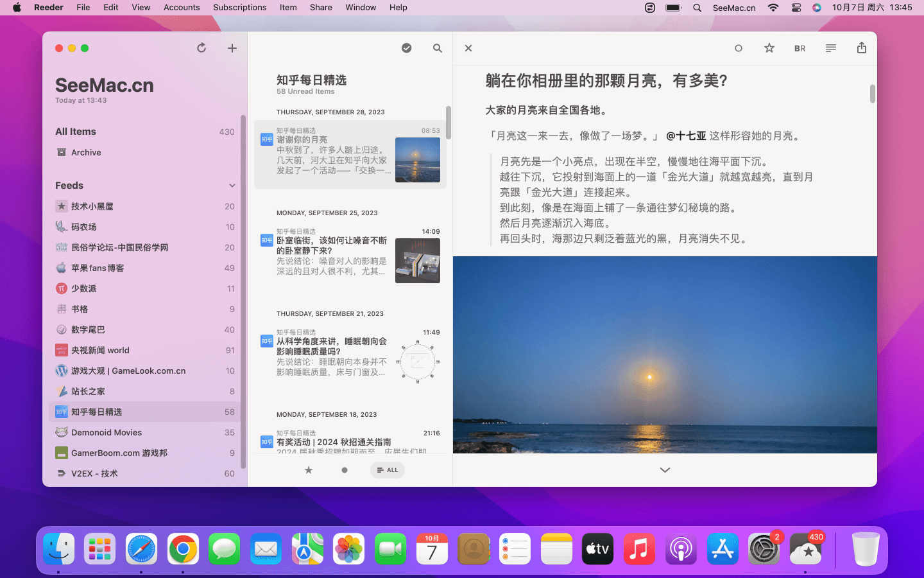Select the 少数派 feed
The image size is (924, 578).
[84, 288]
